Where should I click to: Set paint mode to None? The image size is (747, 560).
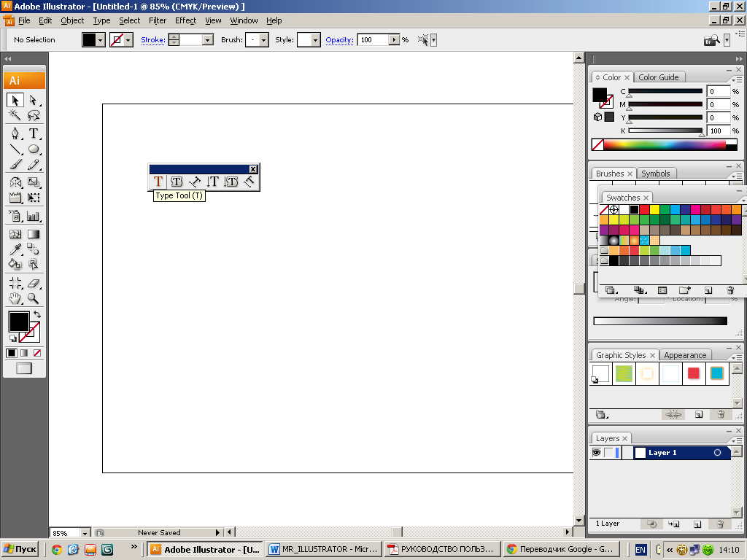pyautogui.click(x=36, y=353)
